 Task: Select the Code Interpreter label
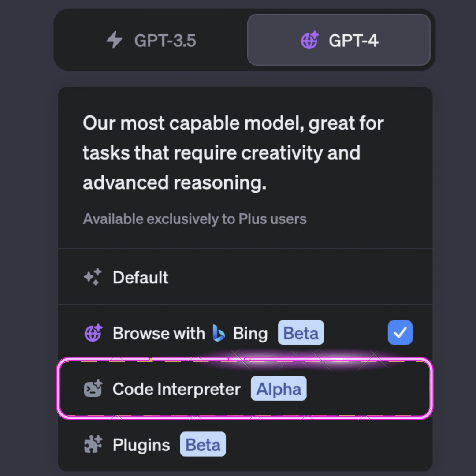(x=176, y=389)
